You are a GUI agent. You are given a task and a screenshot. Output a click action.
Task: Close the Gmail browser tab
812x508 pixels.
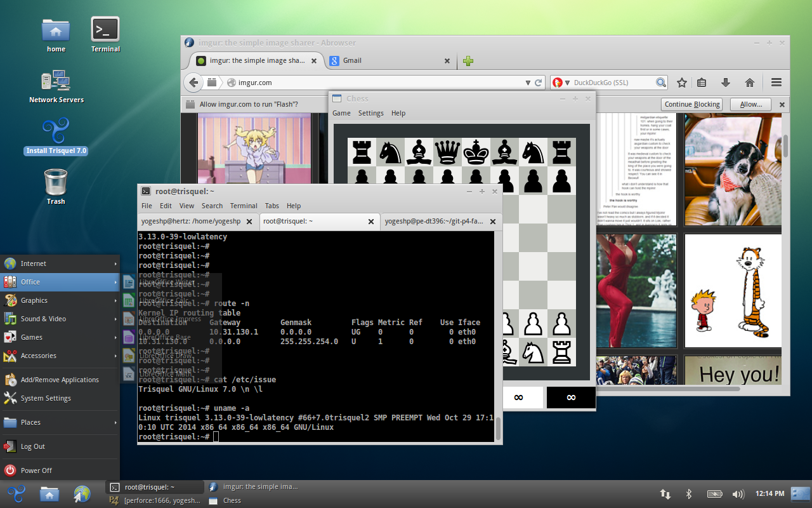pos(447,61)
